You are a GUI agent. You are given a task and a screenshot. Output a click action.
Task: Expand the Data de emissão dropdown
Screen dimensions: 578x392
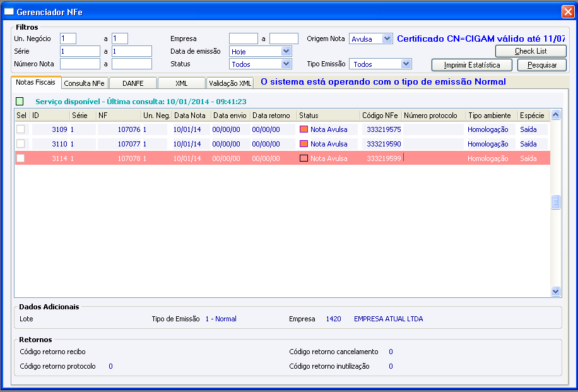[x=286, y=51]
